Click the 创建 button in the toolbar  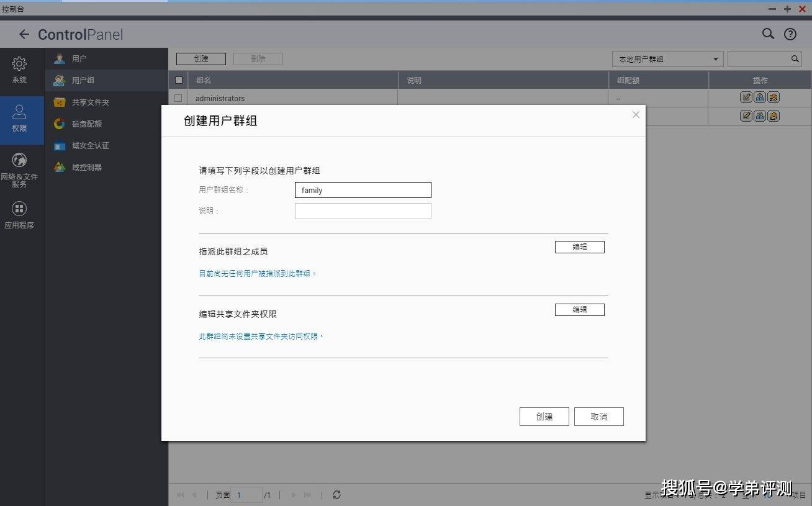pyautogui.click(x=201, y=59)
